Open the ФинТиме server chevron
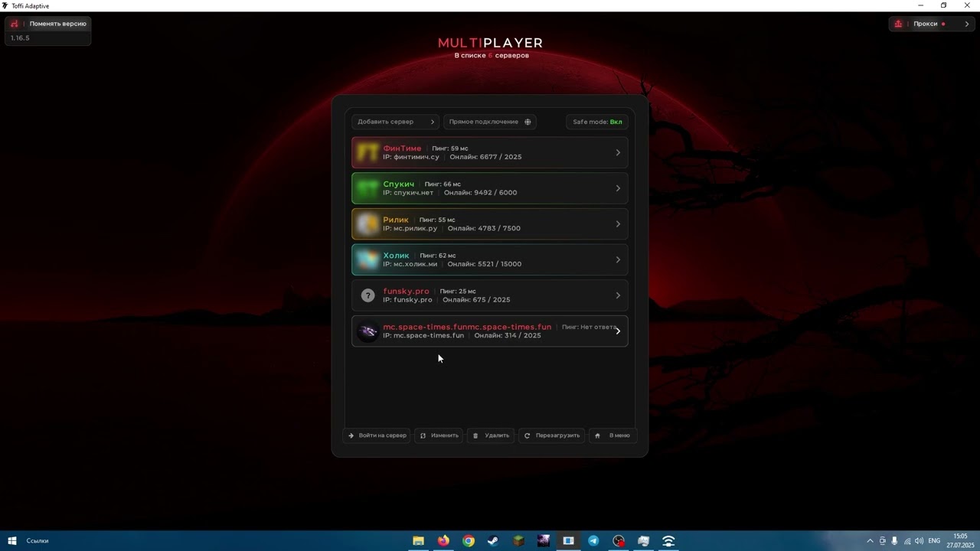 coord(618,153)
